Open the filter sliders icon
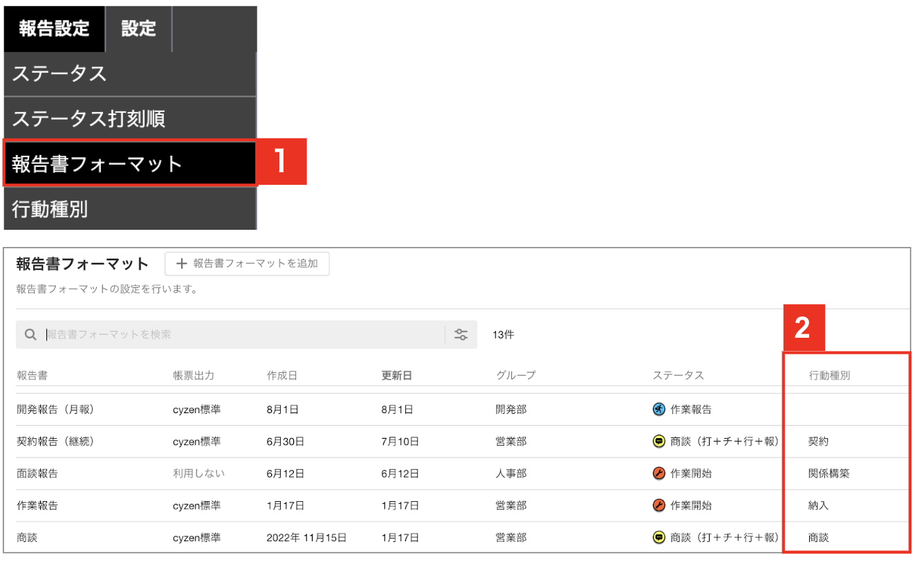Viewport: 924px width, 562px height. tap(461, 334)
